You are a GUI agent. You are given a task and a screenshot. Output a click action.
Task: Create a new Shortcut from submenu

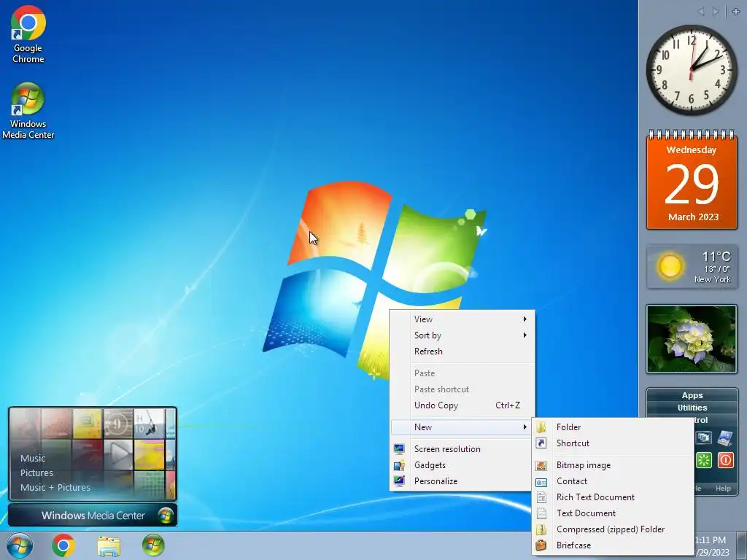612,443
